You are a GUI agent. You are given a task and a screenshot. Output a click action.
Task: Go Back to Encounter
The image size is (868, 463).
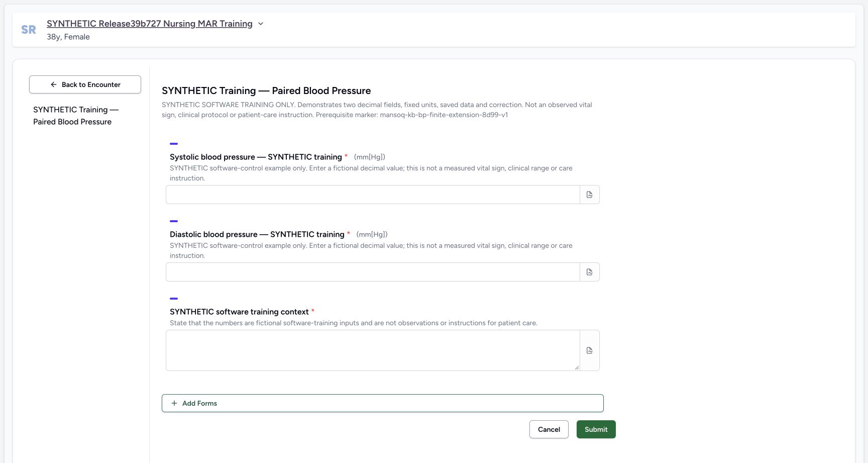coord(85,84)
